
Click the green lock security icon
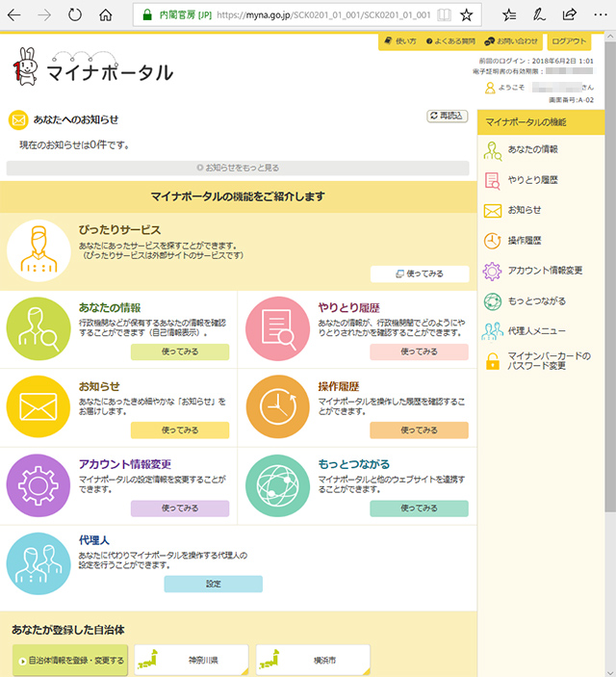coord(147,15)
